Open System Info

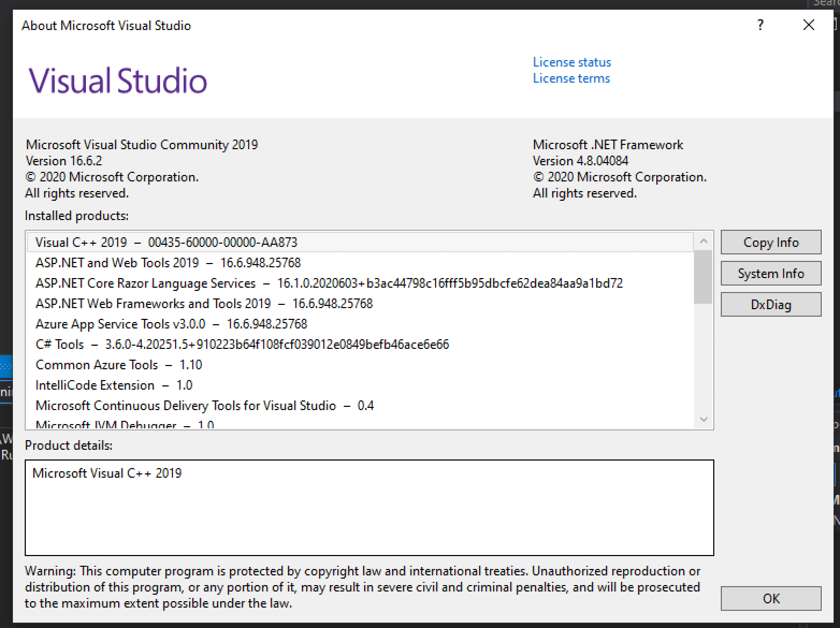point(771,273)
